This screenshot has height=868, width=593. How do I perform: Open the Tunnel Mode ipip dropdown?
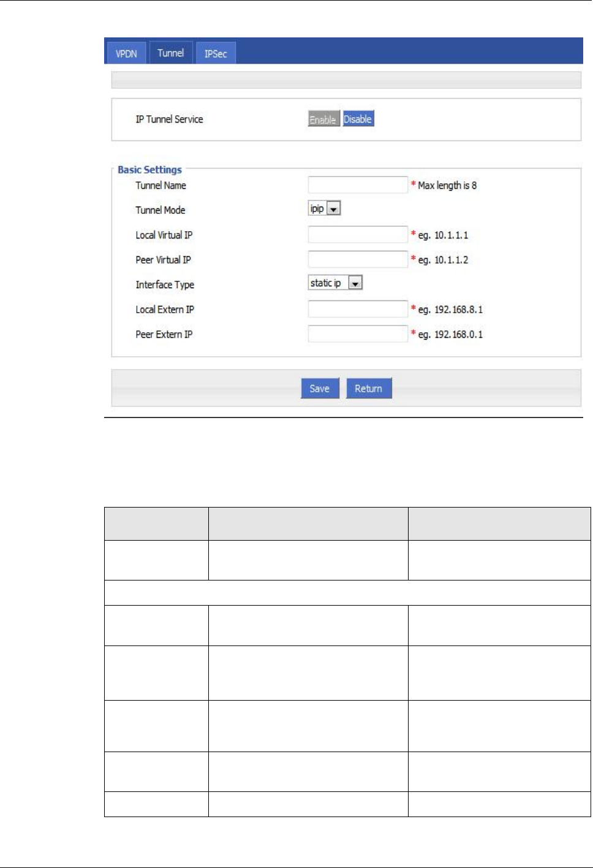click(x=324, y=209)
